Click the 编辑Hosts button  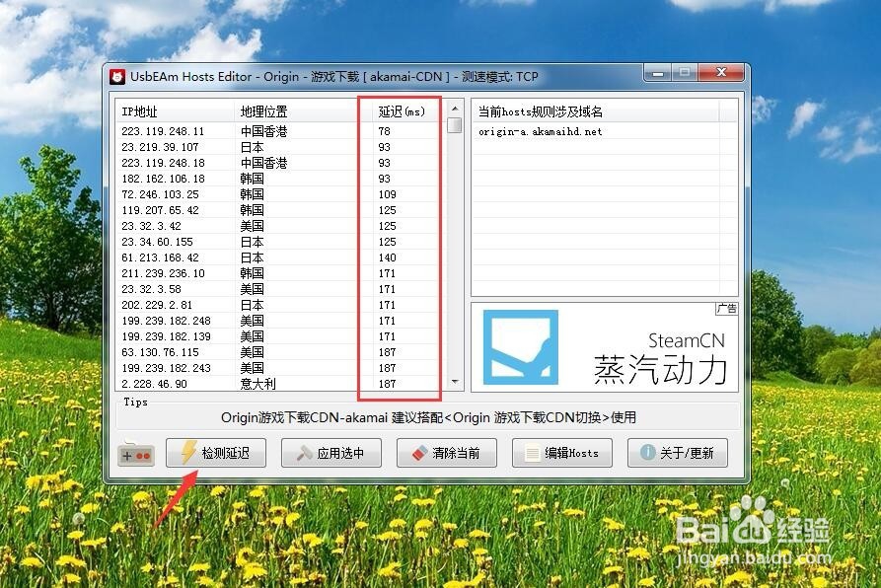[562, 453]
